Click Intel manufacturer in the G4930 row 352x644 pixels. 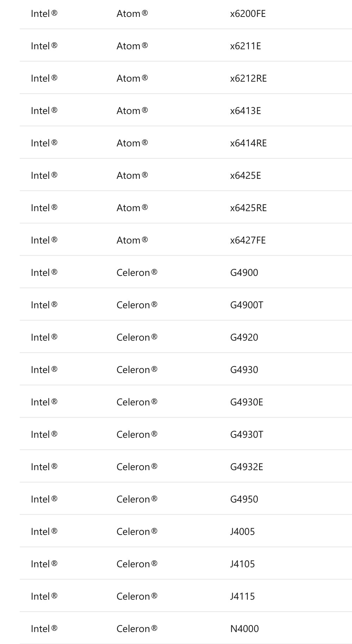point(44,370)
